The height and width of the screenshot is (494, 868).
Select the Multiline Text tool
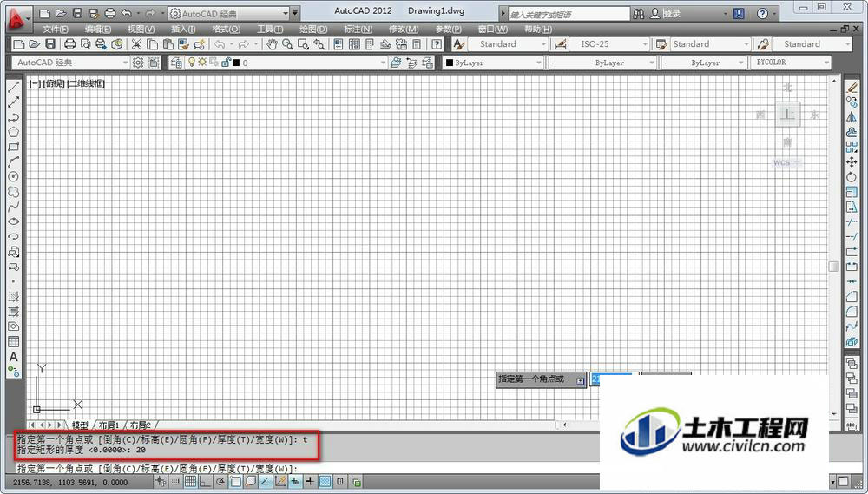click(13, 357)
